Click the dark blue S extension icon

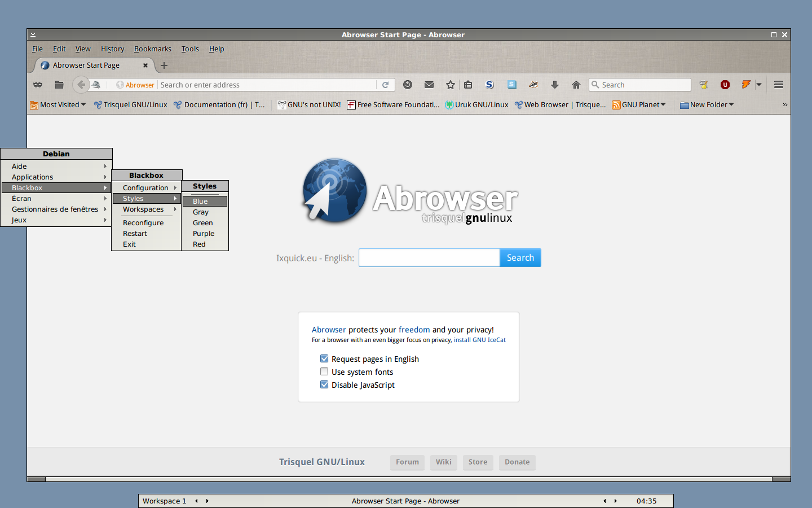coord(489,85)
